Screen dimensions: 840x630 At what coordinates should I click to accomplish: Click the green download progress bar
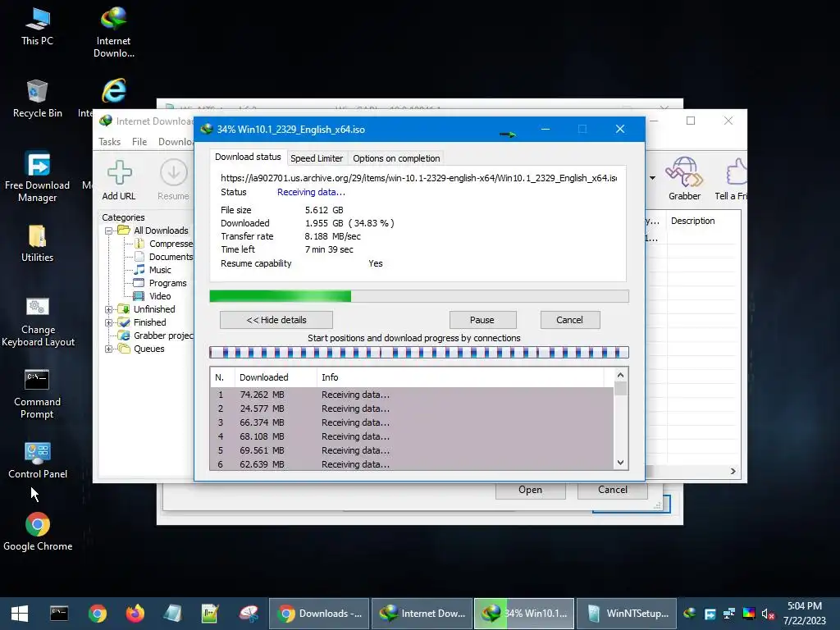click(419, 296)
